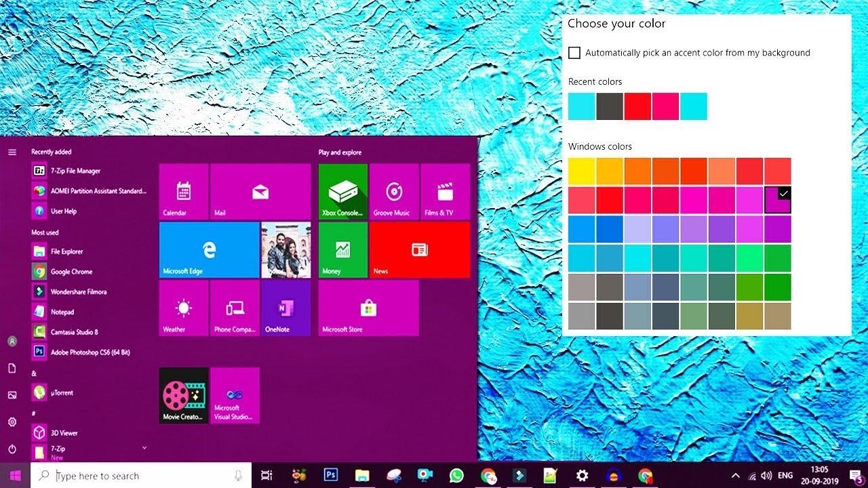Launch Wondershare Filmora from Most used list
The height and width of the screenshot is (488, 868).
pos(90,291)
